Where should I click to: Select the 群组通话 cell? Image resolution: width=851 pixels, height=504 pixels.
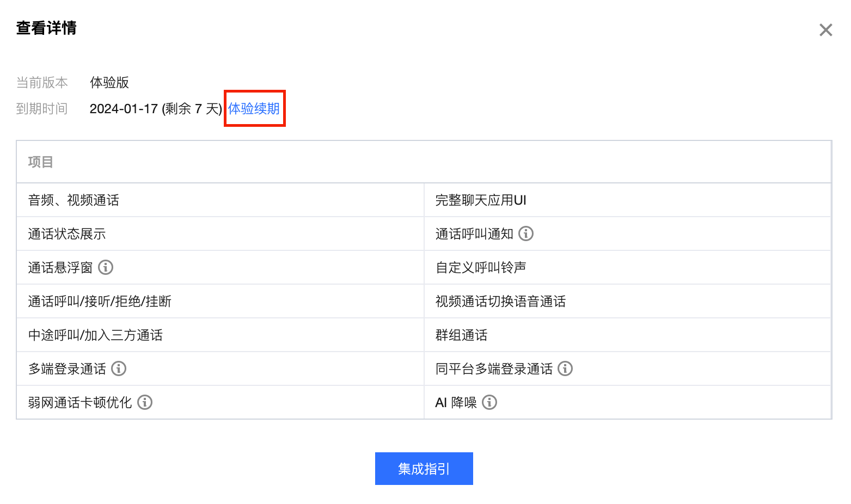pos(461,335)
